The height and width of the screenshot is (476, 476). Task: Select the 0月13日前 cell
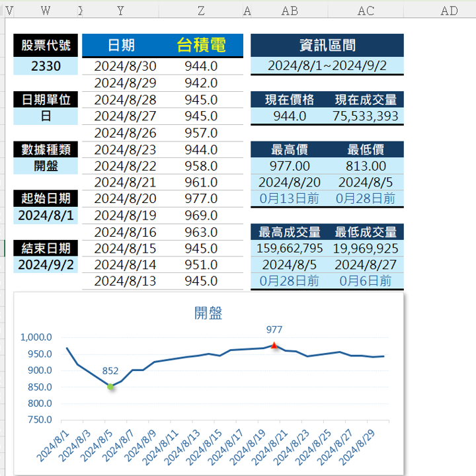click(290, 198)
